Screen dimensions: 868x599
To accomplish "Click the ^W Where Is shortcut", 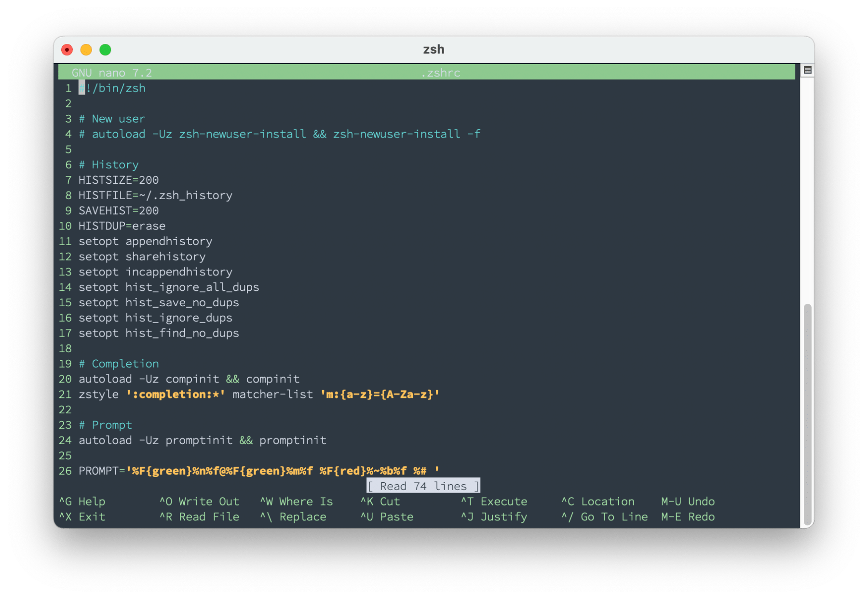I will click(297, 502).
